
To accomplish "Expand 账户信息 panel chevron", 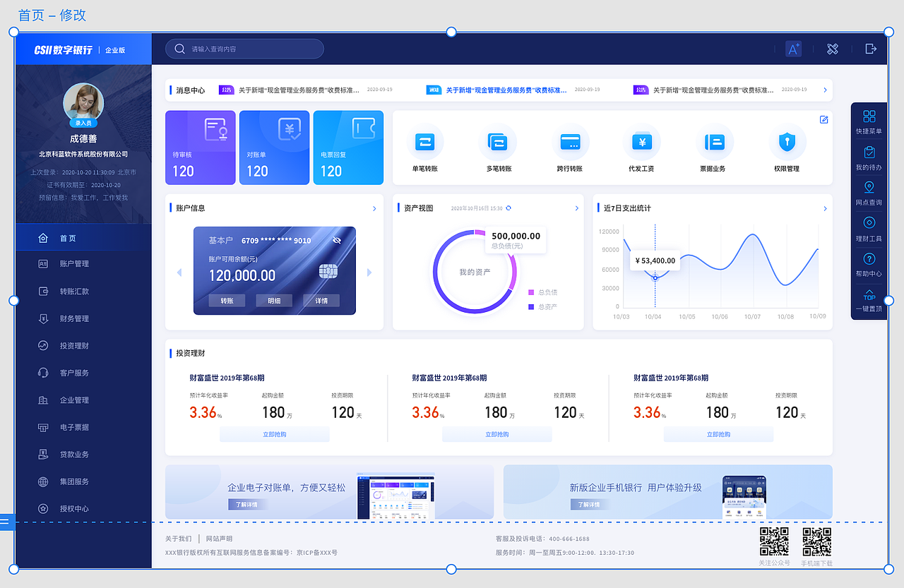I will (x=374, y=208).
